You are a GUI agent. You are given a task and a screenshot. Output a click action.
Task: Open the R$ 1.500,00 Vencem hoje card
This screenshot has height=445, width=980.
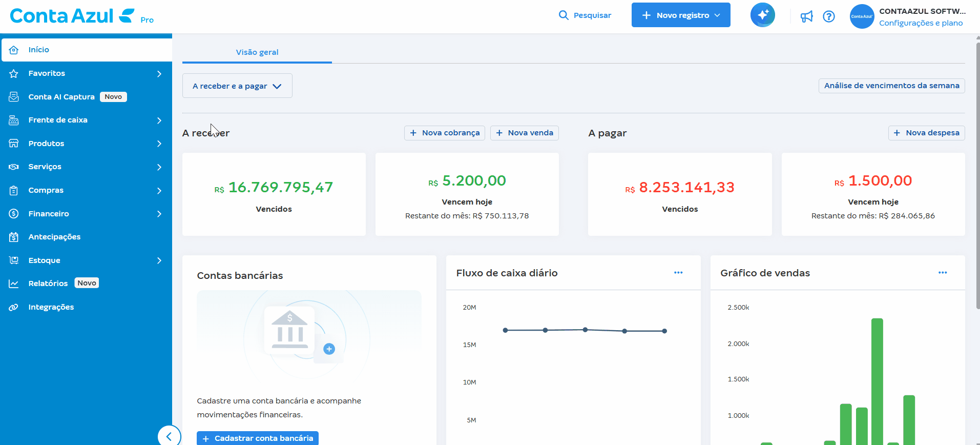coord(873,194)
